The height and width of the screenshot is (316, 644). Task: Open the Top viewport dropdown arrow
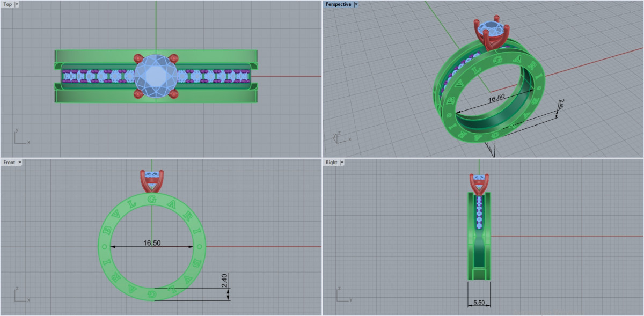coord(17,4)
